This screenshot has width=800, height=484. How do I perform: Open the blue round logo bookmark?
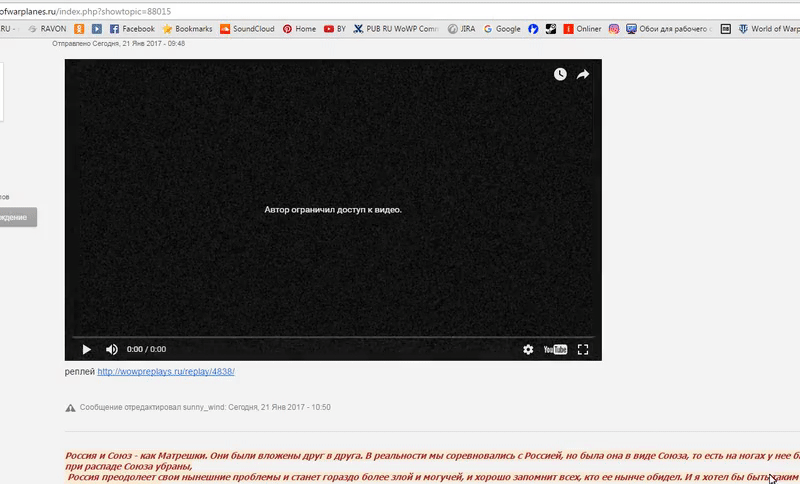coord(533,29)
